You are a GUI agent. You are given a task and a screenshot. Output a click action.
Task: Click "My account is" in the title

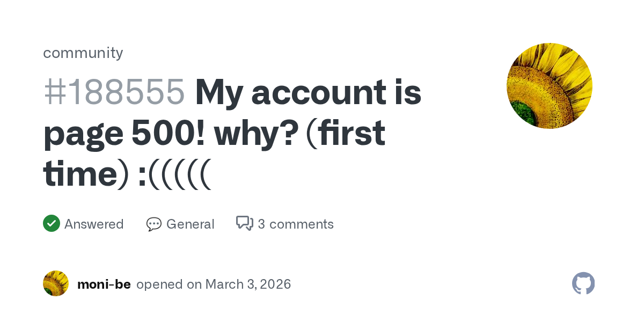308,93
